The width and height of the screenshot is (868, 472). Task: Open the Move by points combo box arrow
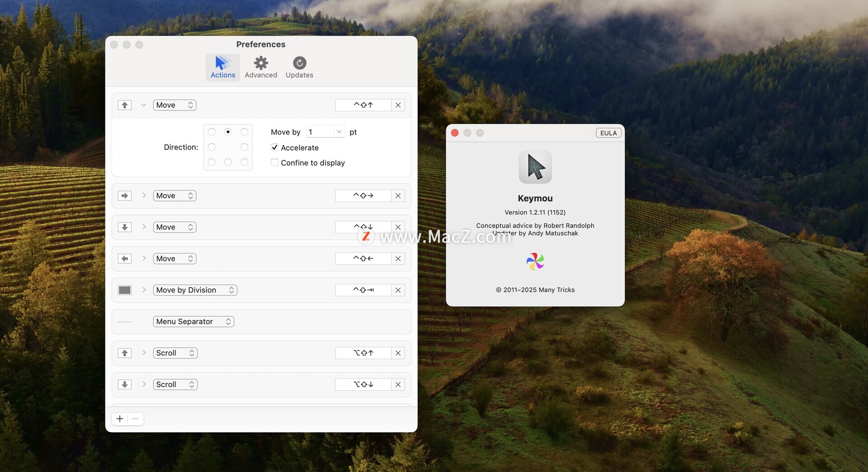pos(339,132)
